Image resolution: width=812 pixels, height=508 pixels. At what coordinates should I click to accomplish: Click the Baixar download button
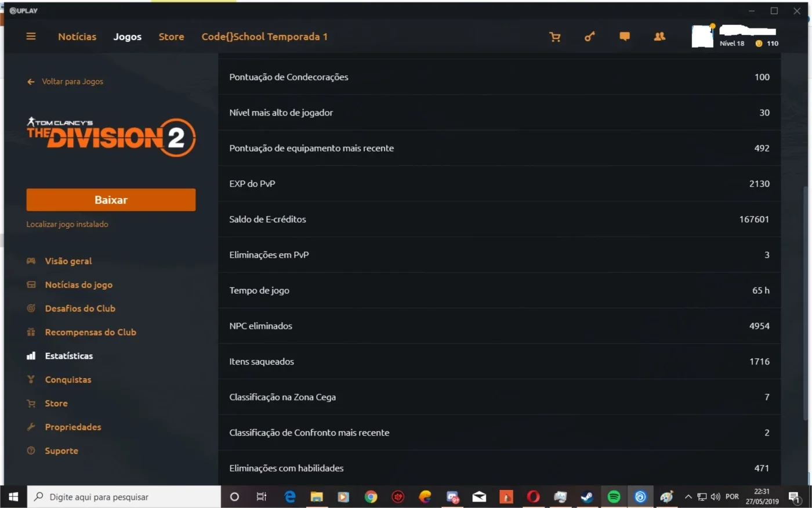(x=111, y=200)
